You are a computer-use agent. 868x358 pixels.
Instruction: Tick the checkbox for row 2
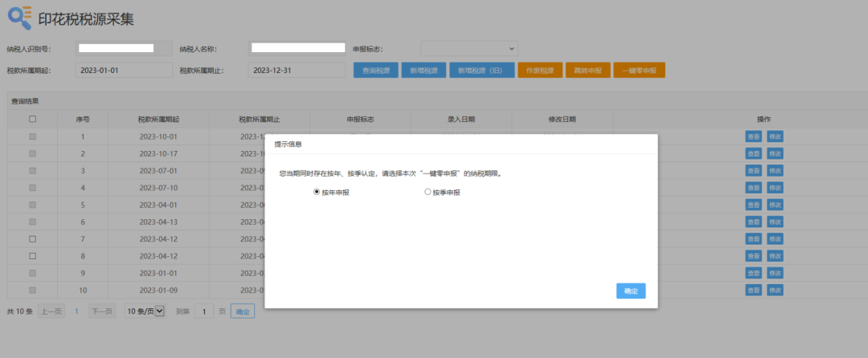(33, 153)
